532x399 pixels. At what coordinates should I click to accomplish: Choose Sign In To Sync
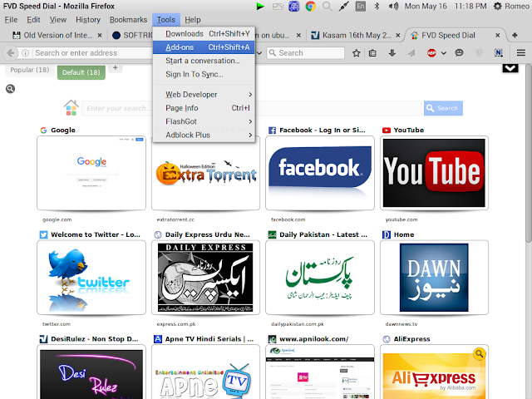(x=204, y=74)
